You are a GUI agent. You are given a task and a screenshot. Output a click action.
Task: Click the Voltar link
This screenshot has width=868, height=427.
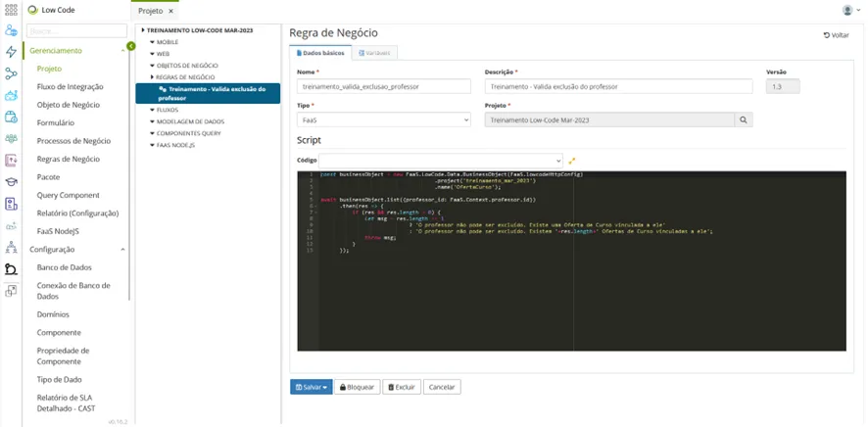[836, 35]
